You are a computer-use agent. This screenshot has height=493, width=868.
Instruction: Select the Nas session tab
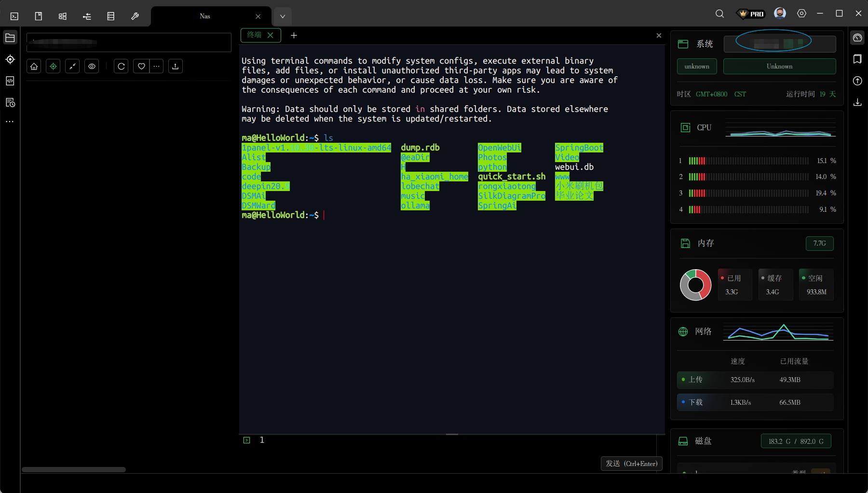tap(205, 16)
